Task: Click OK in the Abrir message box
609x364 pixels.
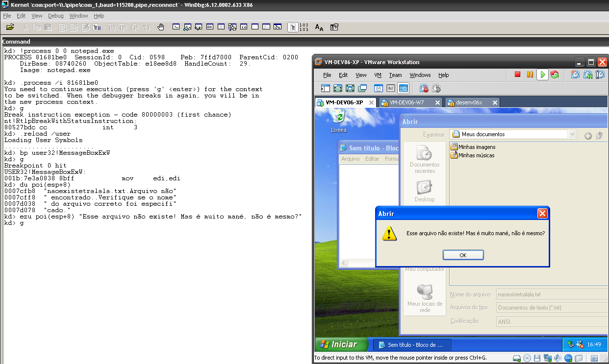Action: [x=463, y=255]
